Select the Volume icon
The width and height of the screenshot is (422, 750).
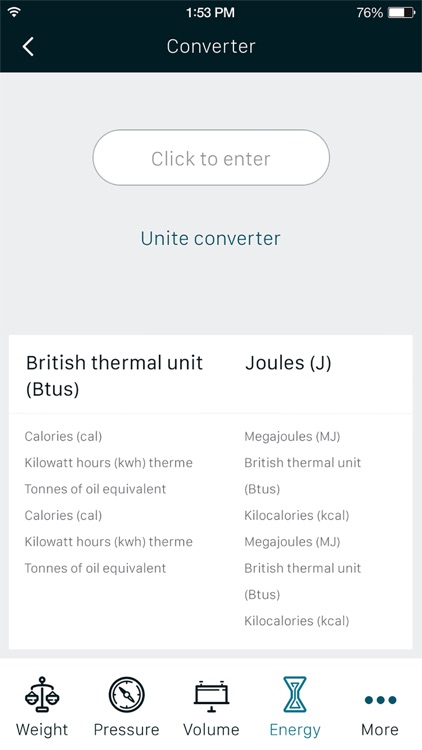tap(211, 696)
